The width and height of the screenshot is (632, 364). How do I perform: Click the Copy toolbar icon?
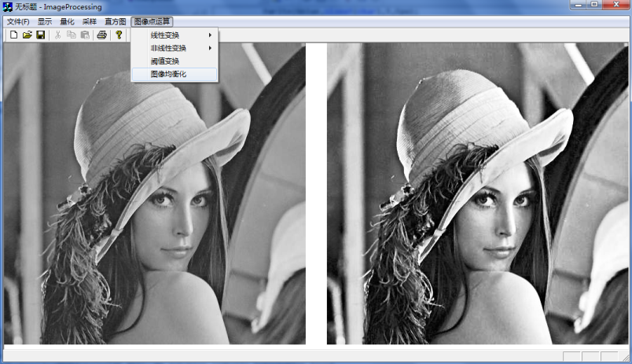tap(72, 35)
